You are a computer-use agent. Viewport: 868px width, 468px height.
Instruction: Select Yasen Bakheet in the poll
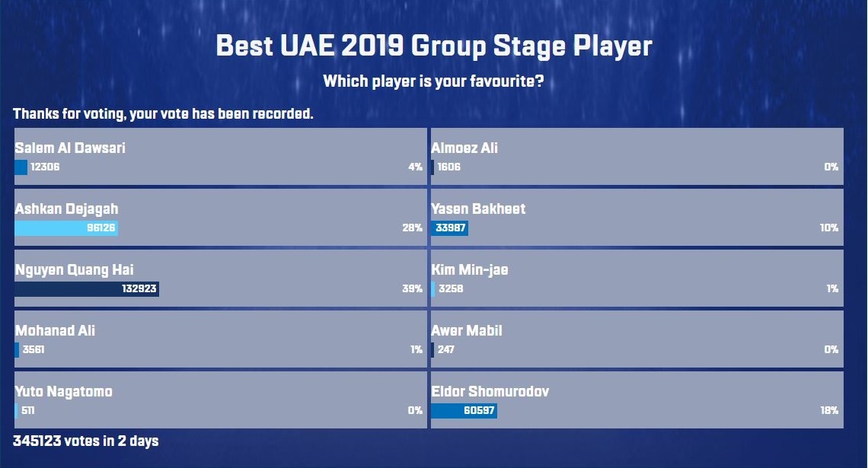(x=478, y=209)
